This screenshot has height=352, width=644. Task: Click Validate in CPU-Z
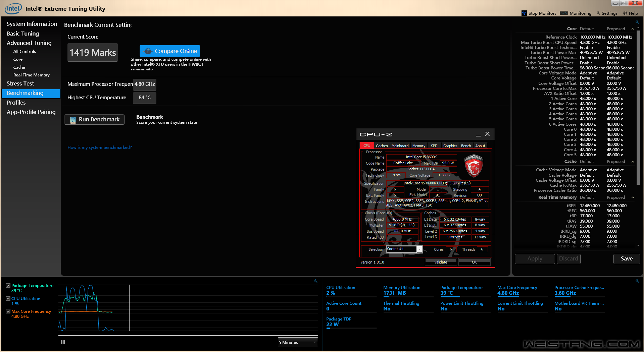pyautogui.click(x=441, y=262)
